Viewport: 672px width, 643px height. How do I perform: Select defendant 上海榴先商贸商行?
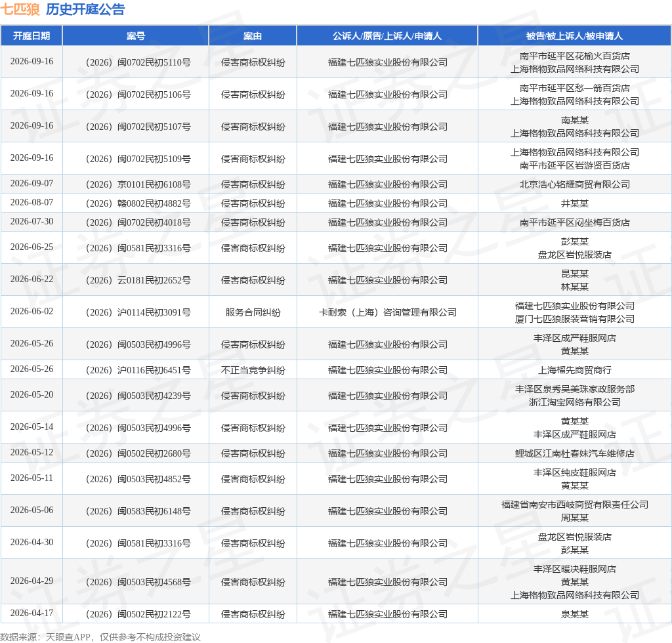click(x=575, y=371)
